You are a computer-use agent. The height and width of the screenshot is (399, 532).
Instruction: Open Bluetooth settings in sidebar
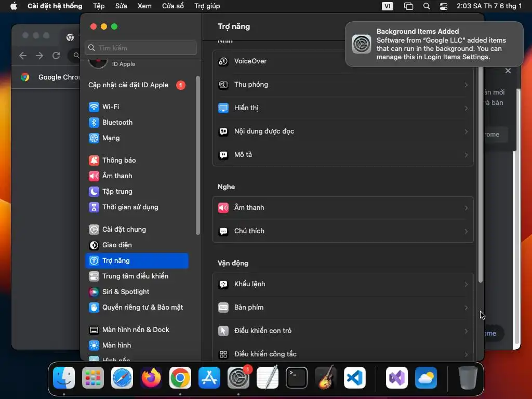pos(137,122)
